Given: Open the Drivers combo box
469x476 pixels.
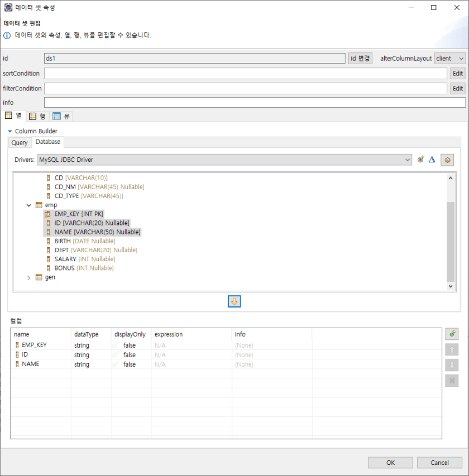Looking at the screenshot, I should [224, 160].
